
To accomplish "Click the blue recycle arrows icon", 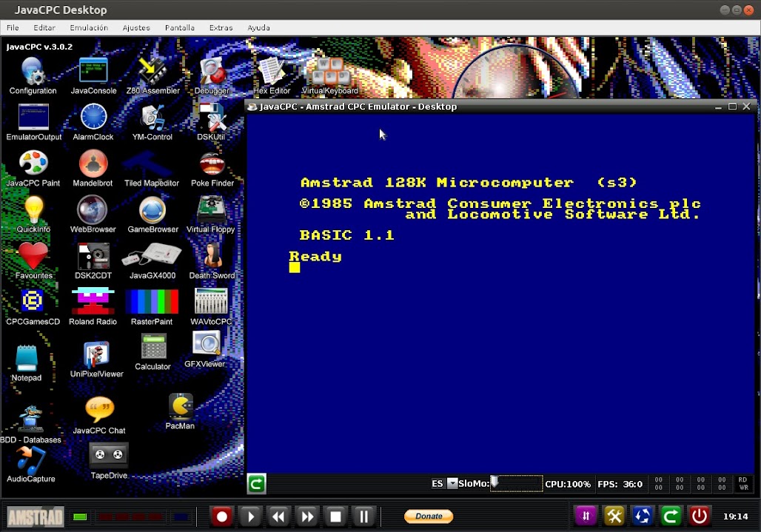I will pyautogui.click(x=642, y=516).
